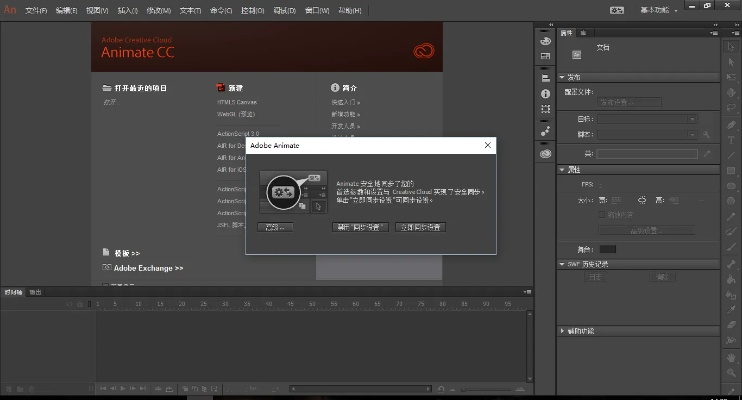Select the Subselection tool
Screen dimensions: 742x400
(x=731, y=62)
